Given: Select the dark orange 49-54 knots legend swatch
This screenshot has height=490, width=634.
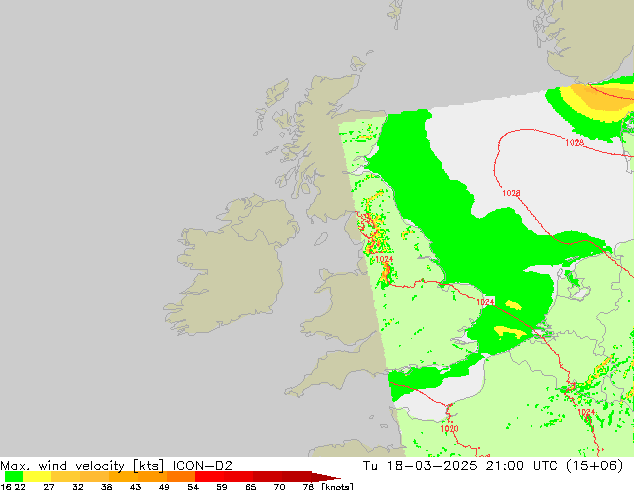Looking at the screenshot, I should click(181, 476).
